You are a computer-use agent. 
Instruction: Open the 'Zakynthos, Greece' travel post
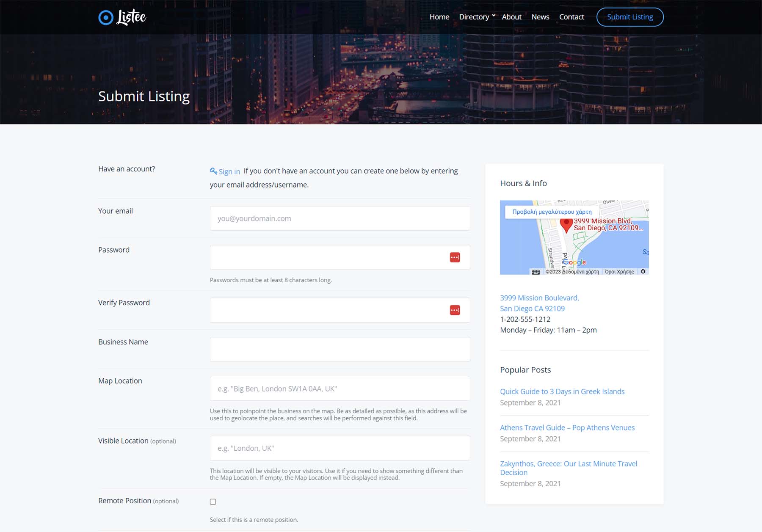click(x=569, y=463)
